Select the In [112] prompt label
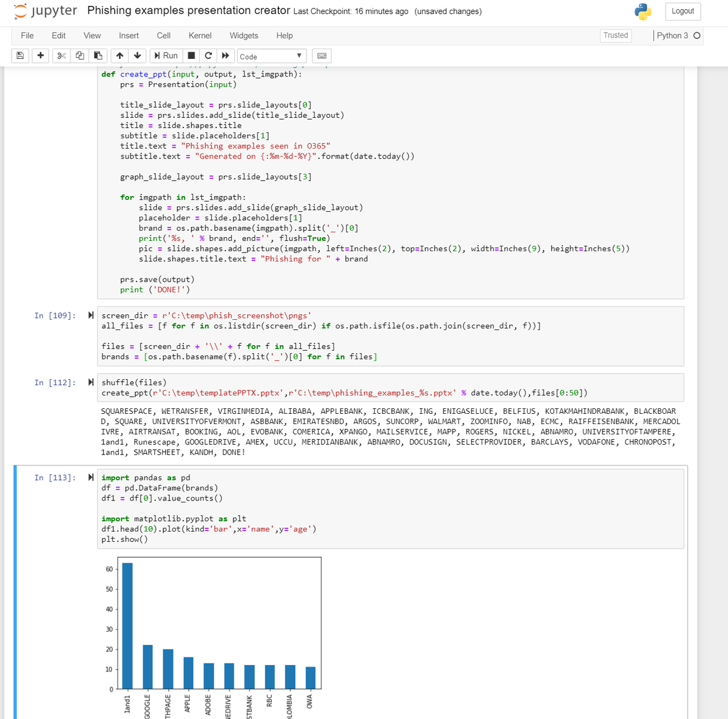The image size is (728, 719). pos(55,382)
